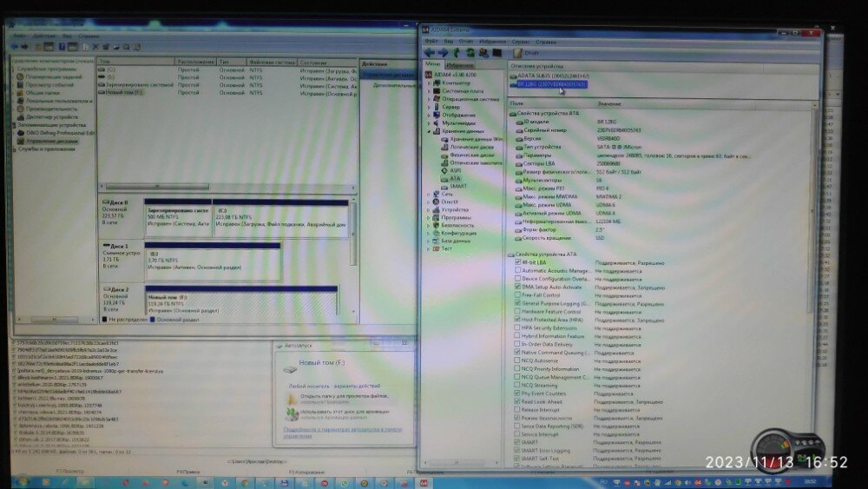Expand Конфигурация tree node arrow

click(x=429, y=233)
